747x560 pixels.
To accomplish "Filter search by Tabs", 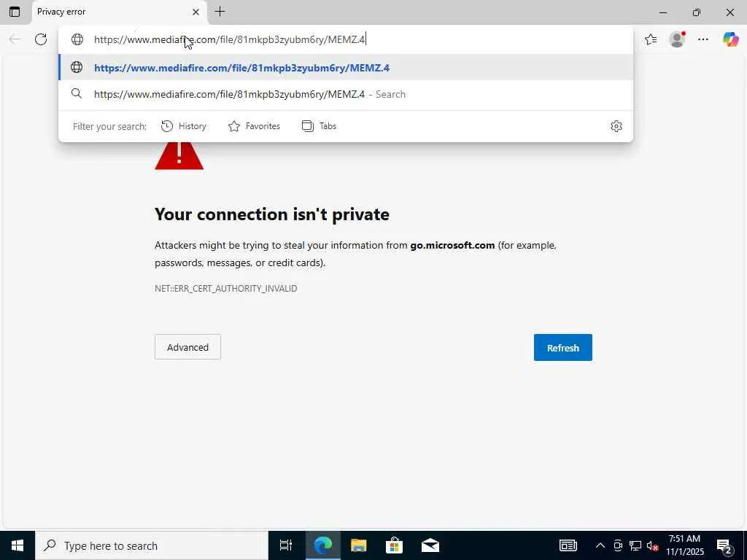I will (x=320, y=126).
